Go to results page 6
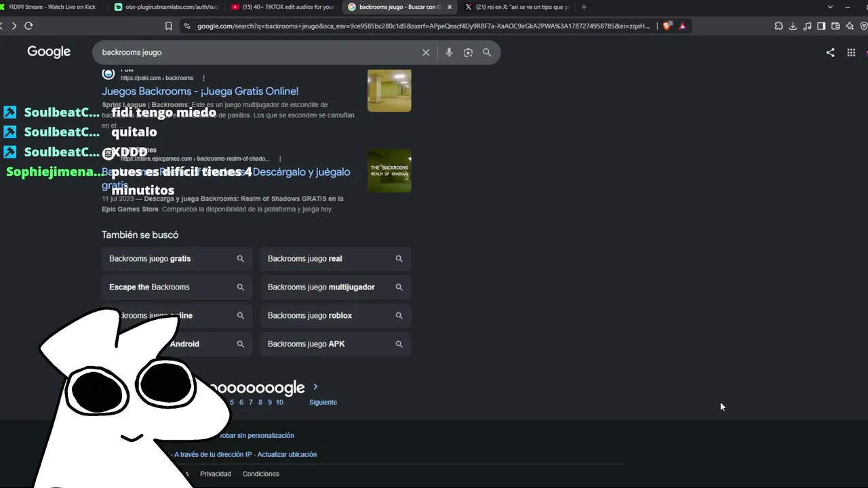Screen dimensions: 868x488 click(241, 402)
